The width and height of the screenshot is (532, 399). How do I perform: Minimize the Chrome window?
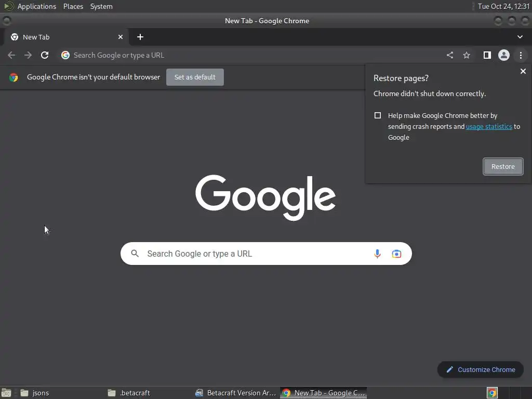tap(498, 21)
